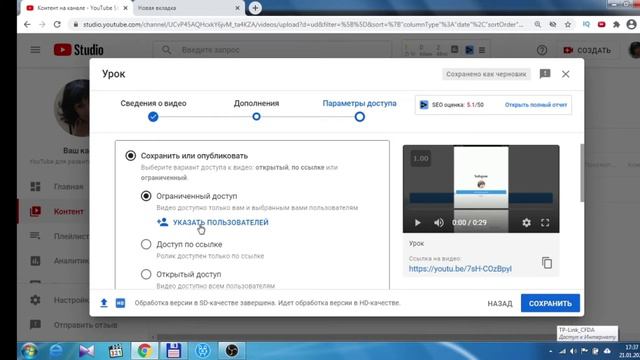Click УКАЗАТЬ ПОЛЬЗОВАТЕЛЕЙ link
640x360 pixels.
pyautogui.click(x=221, y=222)
